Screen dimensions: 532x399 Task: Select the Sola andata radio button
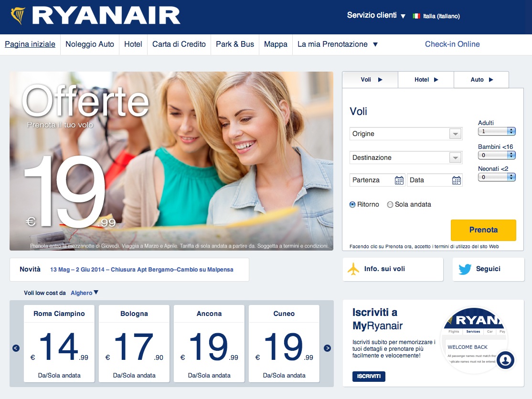pos(390,204)
